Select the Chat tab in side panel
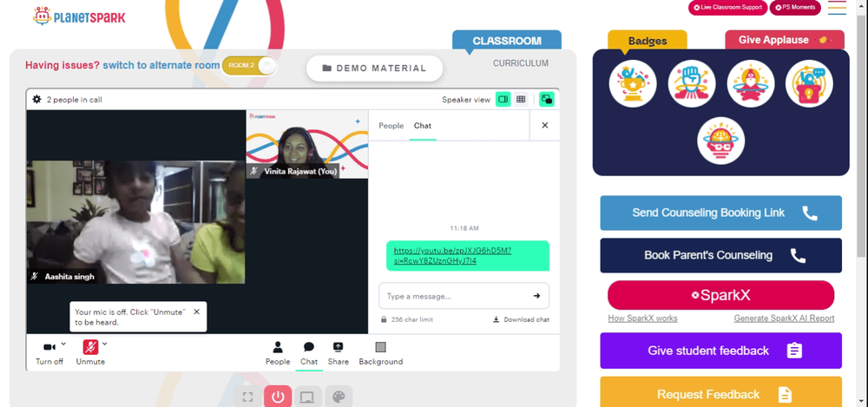This screenshot has width=868, height=407. click(423, 126)
